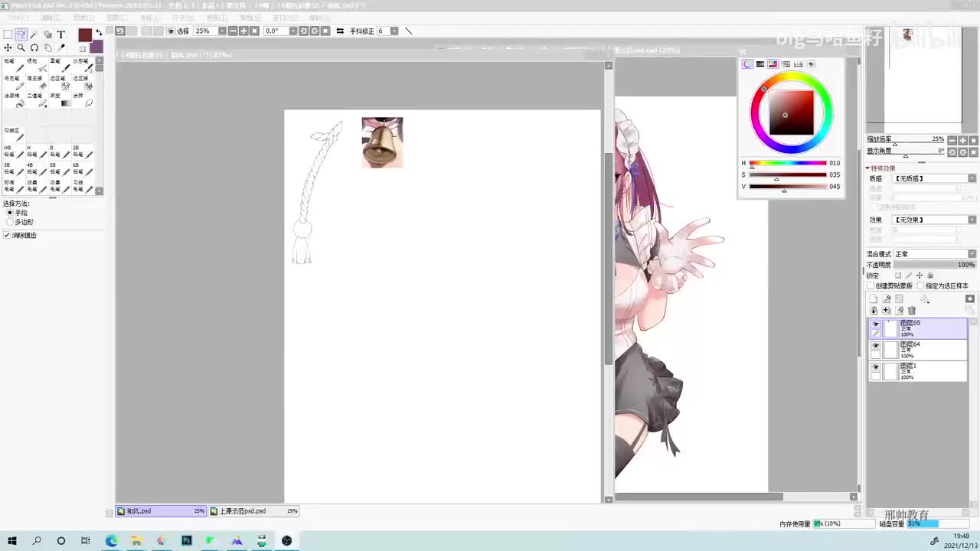Select the Text tool

pyautogui.click(x=61, y=34)
